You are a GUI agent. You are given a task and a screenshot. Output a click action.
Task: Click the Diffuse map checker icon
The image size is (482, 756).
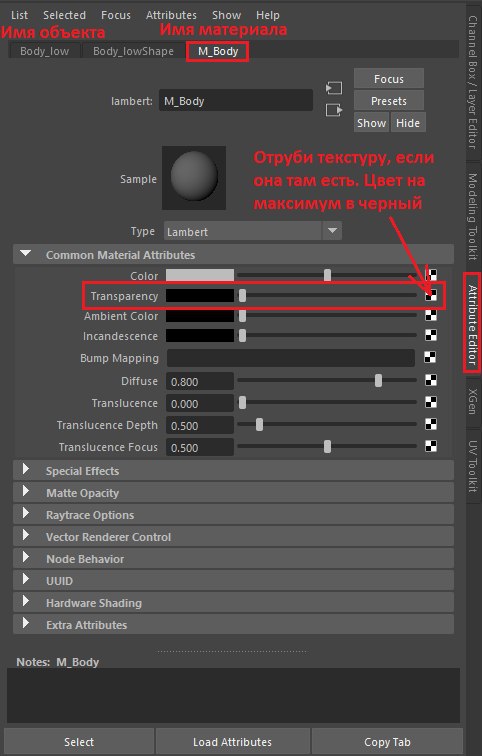431,380
